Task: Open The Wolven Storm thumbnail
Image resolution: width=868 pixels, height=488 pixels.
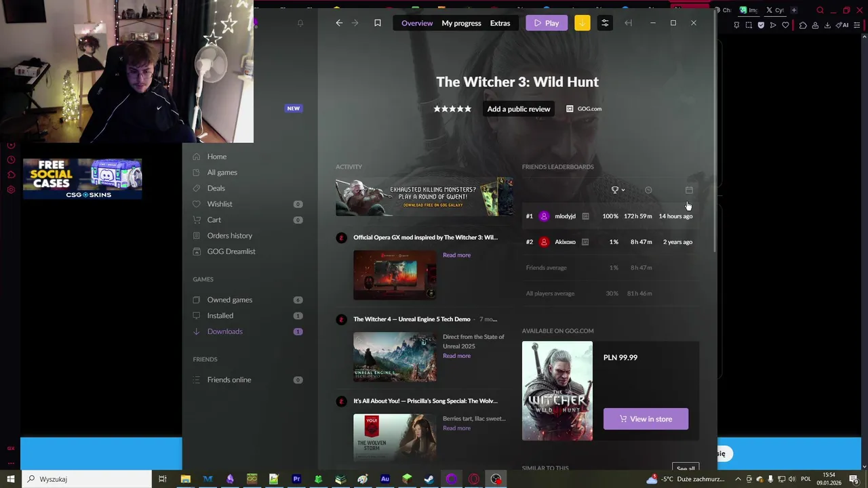Action: [x=395, y=438]
